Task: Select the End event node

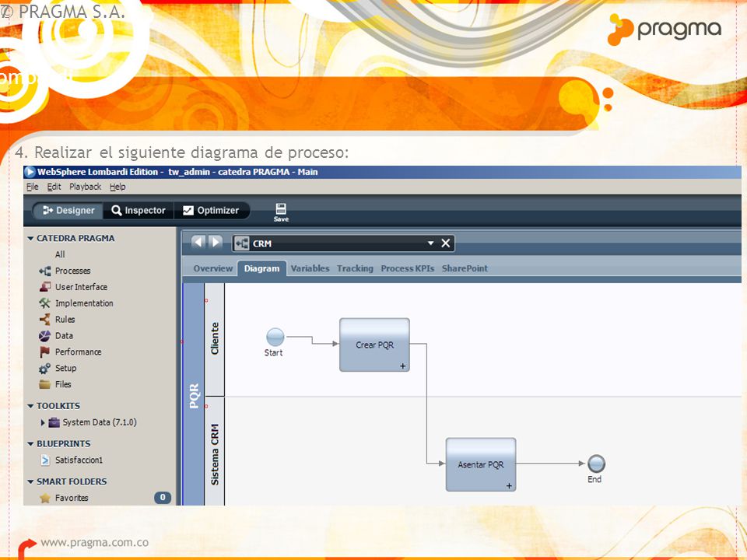Action: [596, 464]
